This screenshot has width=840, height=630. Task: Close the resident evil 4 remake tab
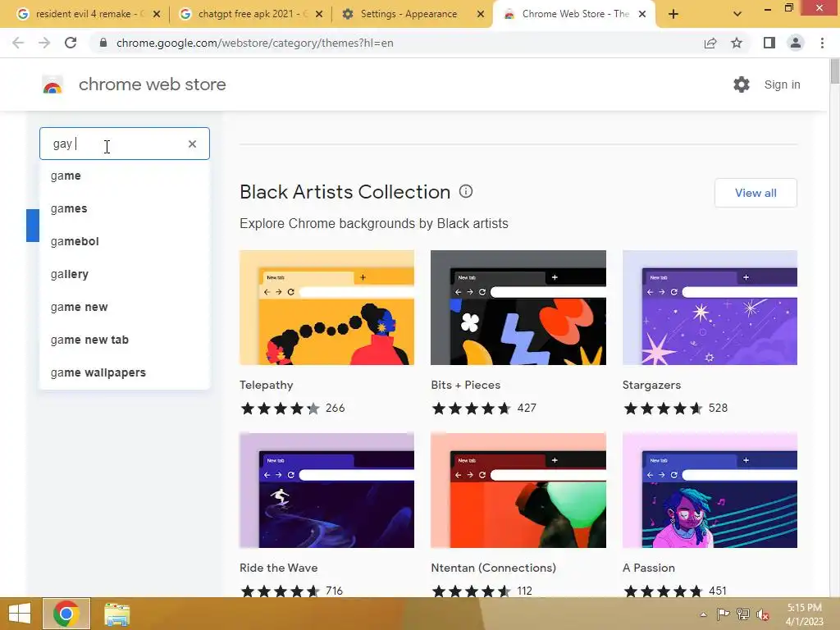[157, 15]
